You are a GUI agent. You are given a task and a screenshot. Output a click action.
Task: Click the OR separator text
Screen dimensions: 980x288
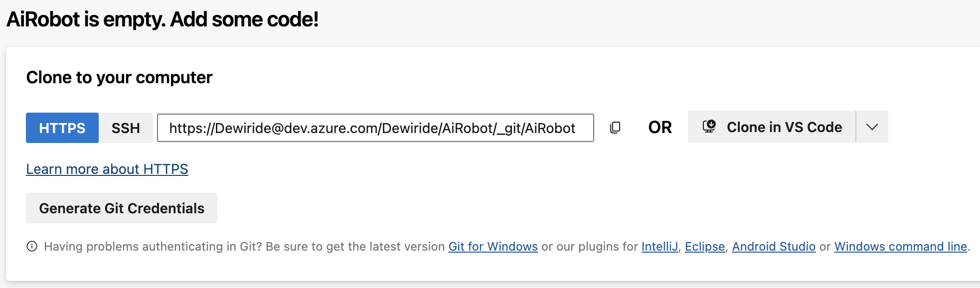[x=660, y=128]
